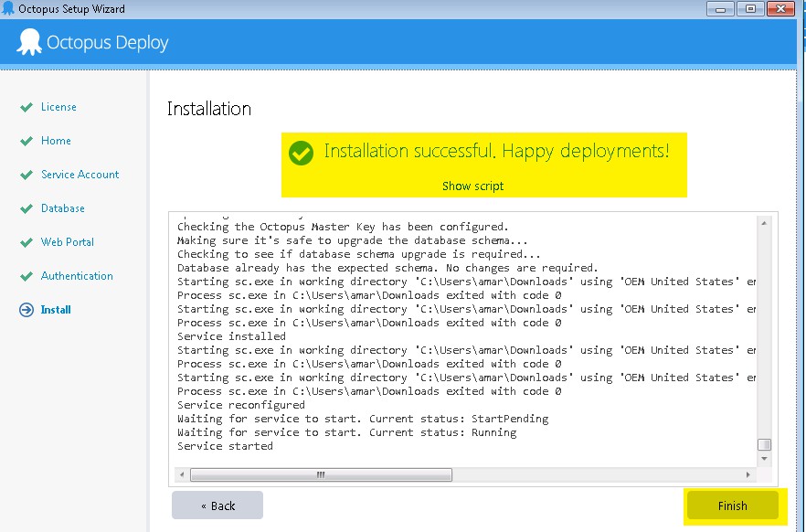This screenshot has width=806, height=532.
Task: Click the checkmark beside Database
Action: pyautogui.click(x=27, y=208)
